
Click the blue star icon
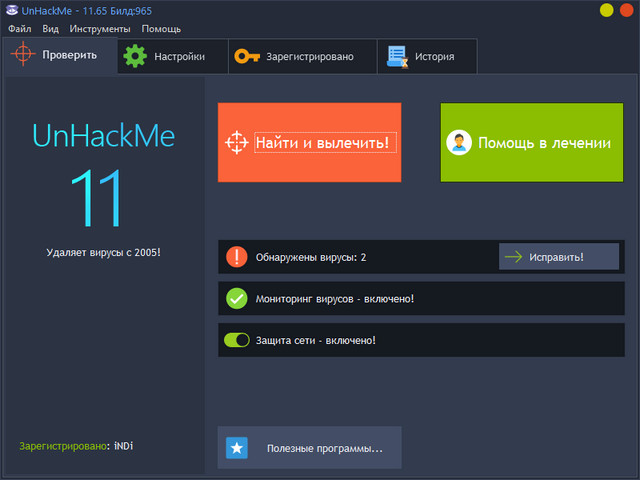237,448
